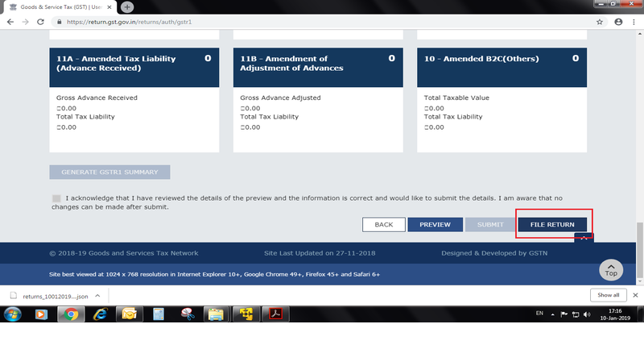Open Chrome's three-dot menu
This screenshot has height=345, width=644.
pos(634,22)
